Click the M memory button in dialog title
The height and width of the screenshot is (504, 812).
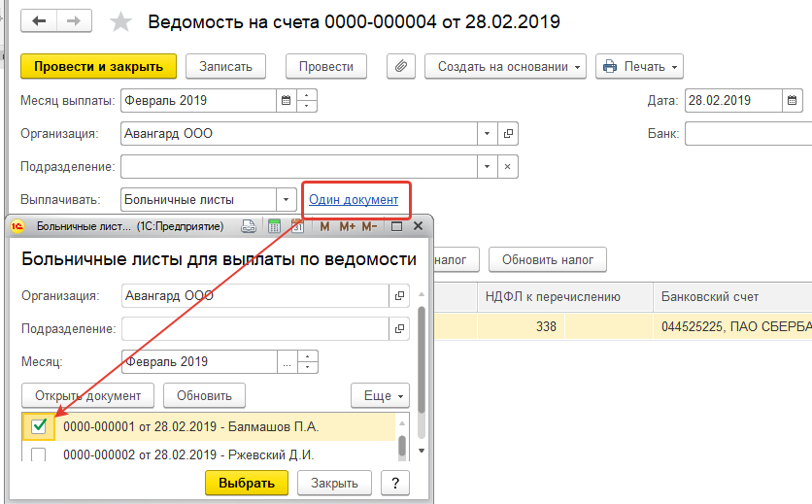324,226
